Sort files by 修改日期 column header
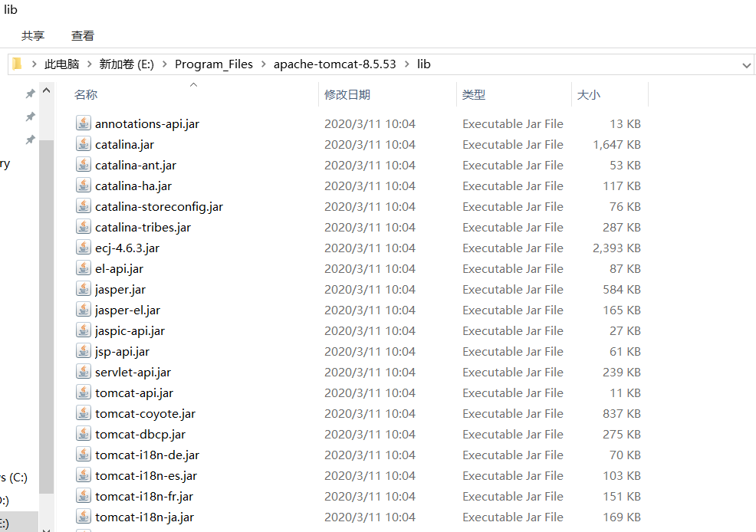Viewport: 756px width, 532px height. [x=347, y=94]
